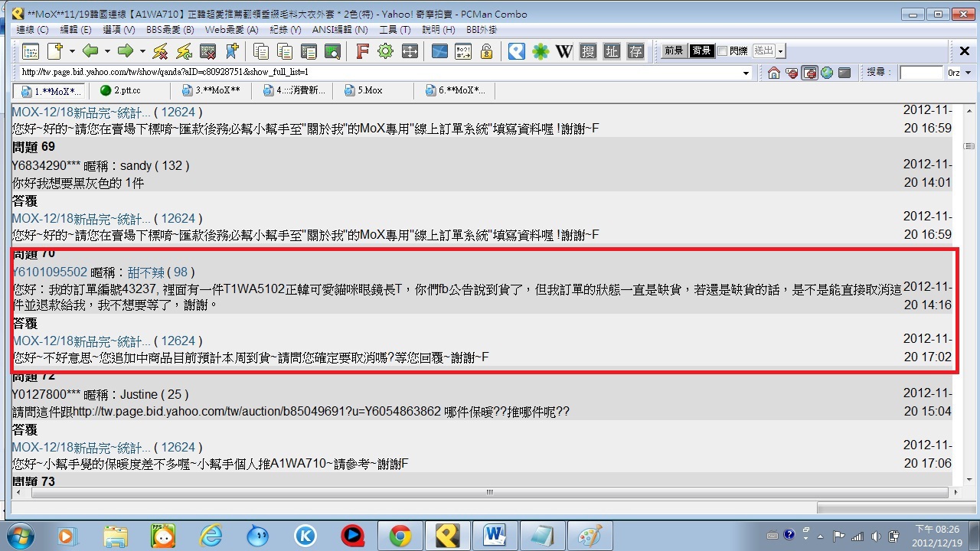Click the 址 address button
This screenshot has height=551, width=980.
pyautogui.click(x=612, y=51)
